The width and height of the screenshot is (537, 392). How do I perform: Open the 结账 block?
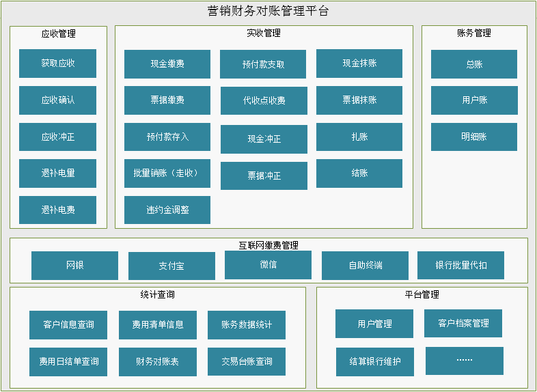click(x=359, y=173)
